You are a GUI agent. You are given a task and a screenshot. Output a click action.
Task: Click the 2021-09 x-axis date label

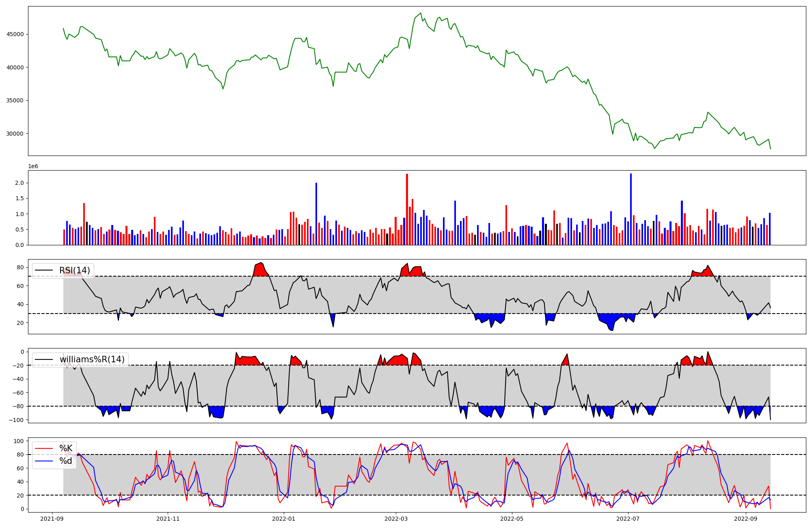tap(52, 519)
